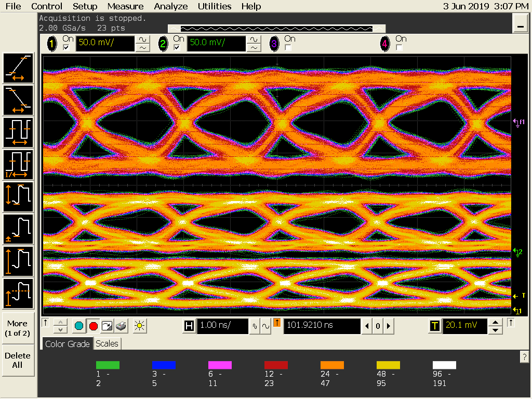Click the Delete All button
Image resolution: width=532 pixels, height=399 pixels.
click(18, 361)
